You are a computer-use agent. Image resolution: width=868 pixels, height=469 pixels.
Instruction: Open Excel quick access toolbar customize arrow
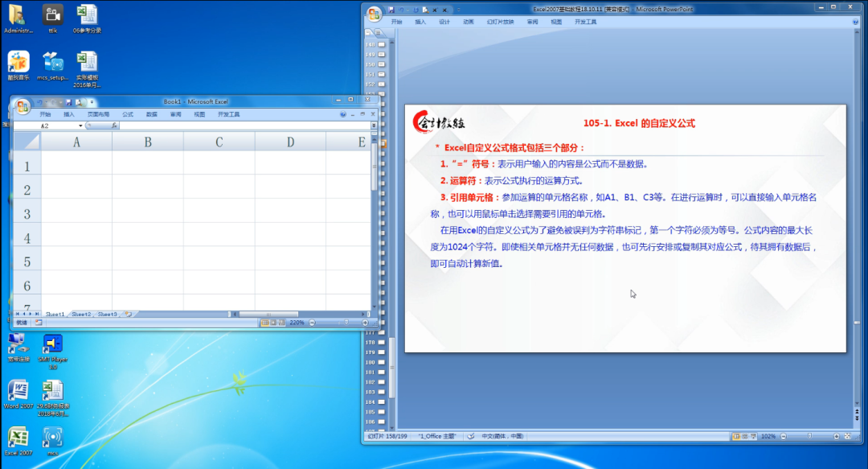[92, 102]
